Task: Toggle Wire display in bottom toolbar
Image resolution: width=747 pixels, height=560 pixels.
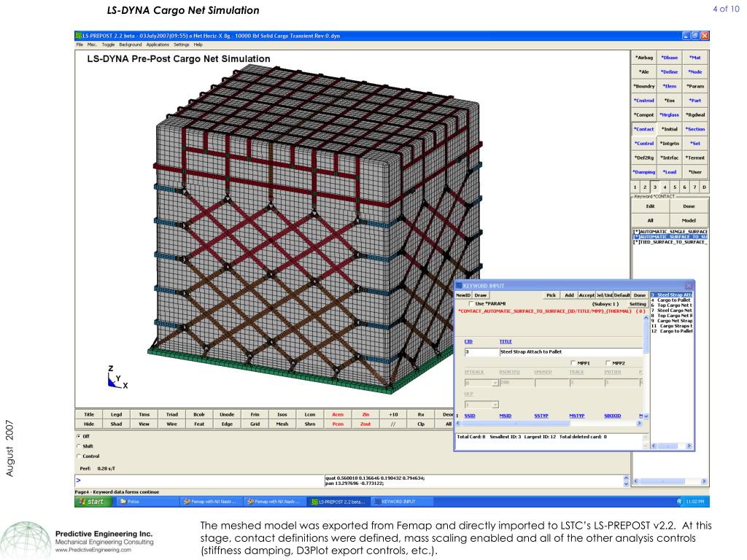Action: 172,424
